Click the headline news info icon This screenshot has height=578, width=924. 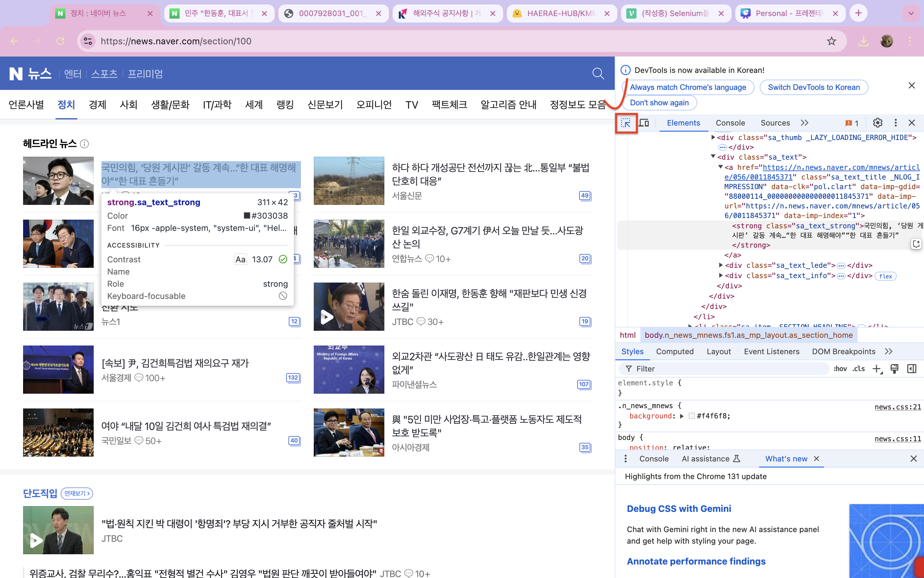(x=84, y=144)
